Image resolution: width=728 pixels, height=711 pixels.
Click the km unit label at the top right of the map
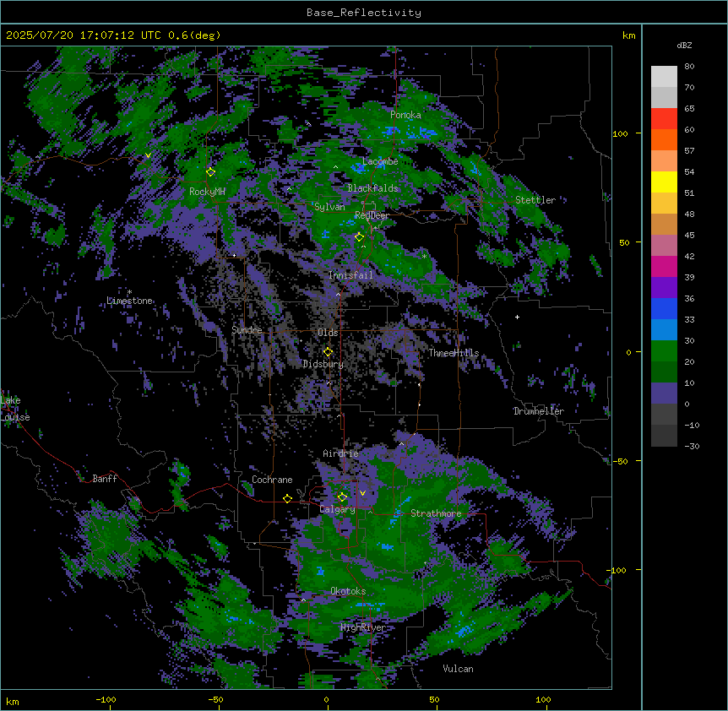[x=629, y=35]
